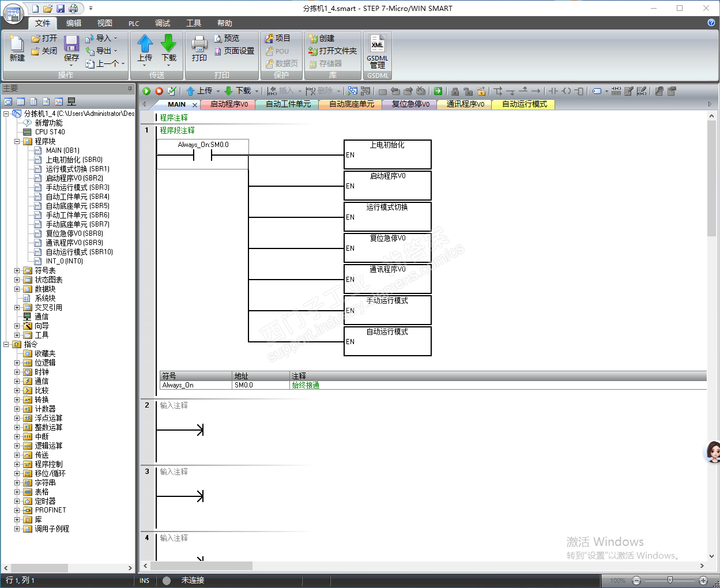Insert a coil using the toolbar coil icon
The image size is (720, 588).
pyautogui.click(x=567, y=91)
